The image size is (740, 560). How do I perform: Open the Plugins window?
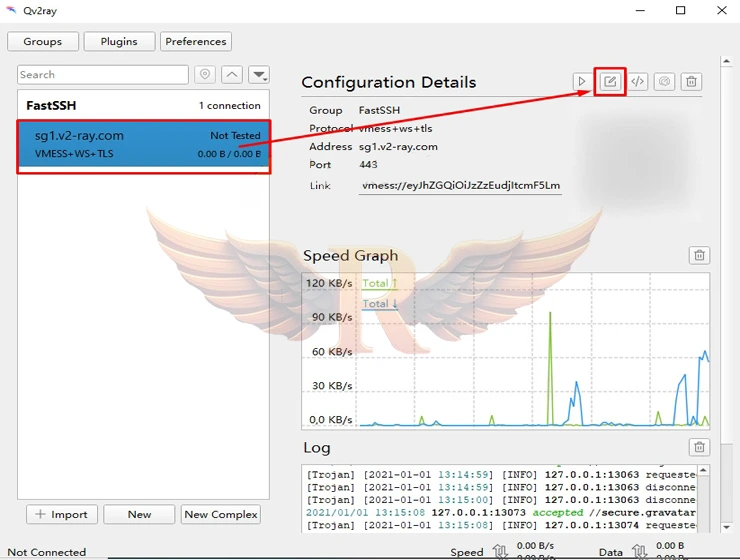point(119,41)
